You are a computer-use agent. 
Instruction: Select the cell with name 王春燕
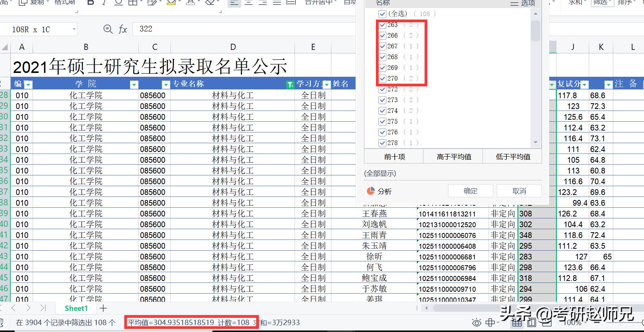(374, 214)
